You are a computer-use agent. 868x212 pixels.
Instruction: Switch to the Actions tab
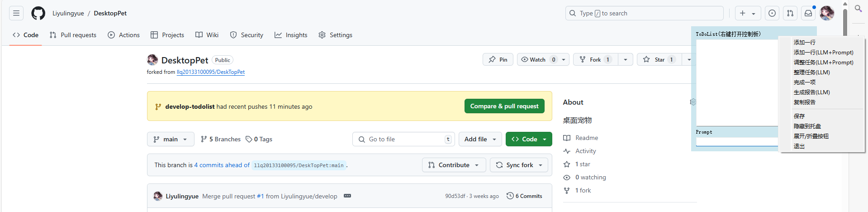coord(123,35)
